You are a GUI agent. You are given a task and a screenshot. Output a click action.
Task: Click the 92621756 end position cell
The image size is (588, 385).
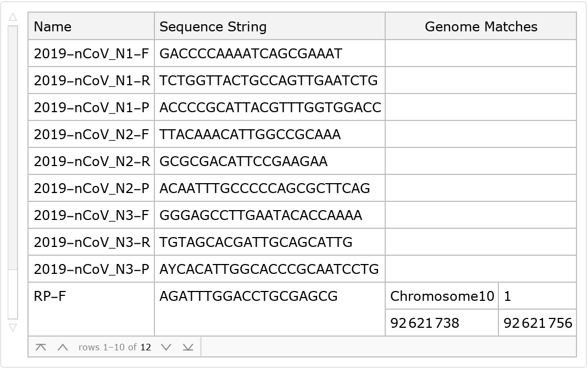537,322
